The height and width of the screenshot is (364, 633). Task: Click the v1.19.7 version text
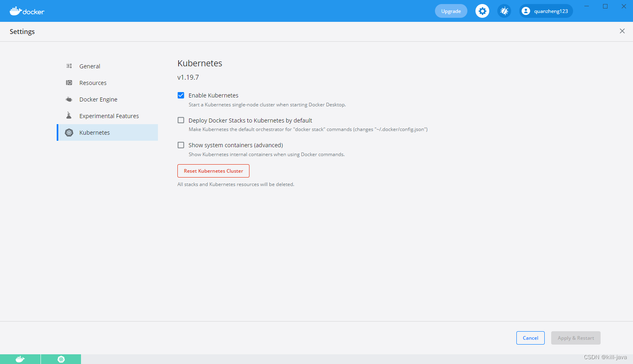pyautogui.click(x=188, y=77)
